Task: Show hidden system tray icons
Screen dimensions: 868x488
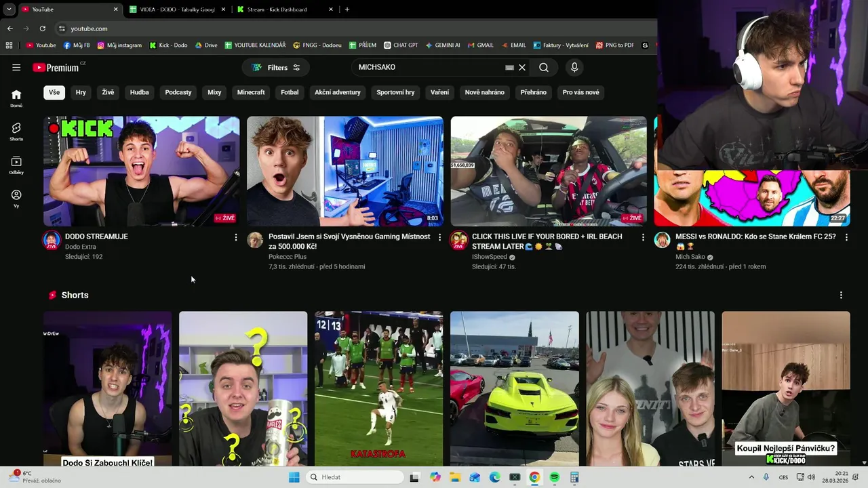Action: coord(751,477)
